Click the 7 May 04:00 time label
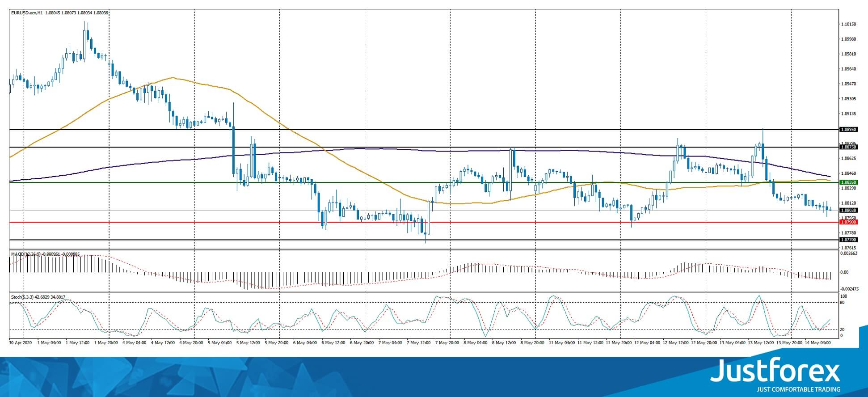Image resolution: width=868 pixels, height=397 pixels. pos(391,343)
